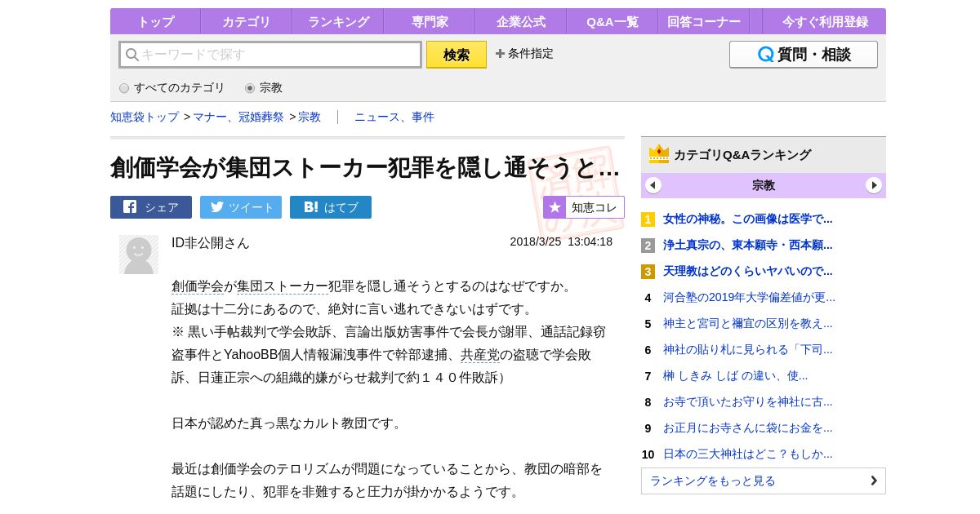980x514 pixels.
Task: Open ranking item 浄土真宗の、東本願寺・西本願...
Action: (748, 245)
